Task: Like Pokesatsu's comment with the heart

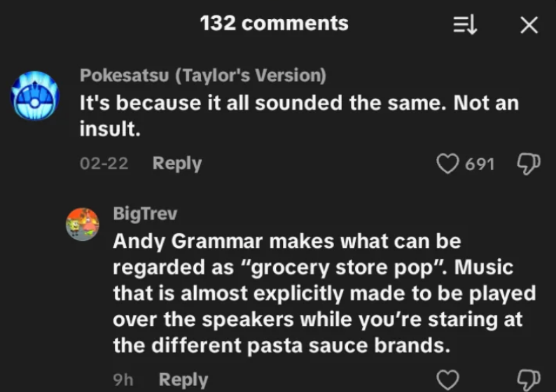Action: coord(447,164)
